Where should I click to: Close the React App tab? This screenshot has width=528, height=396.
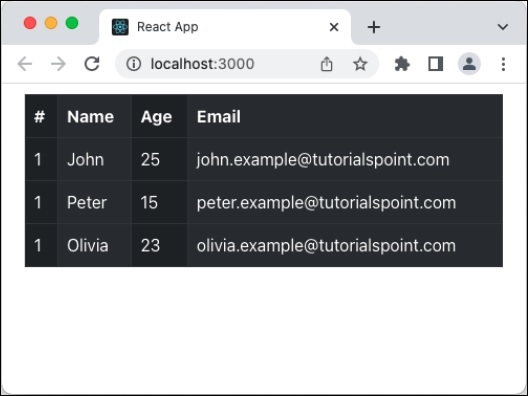pyautogui.click(x=334, y=27)
